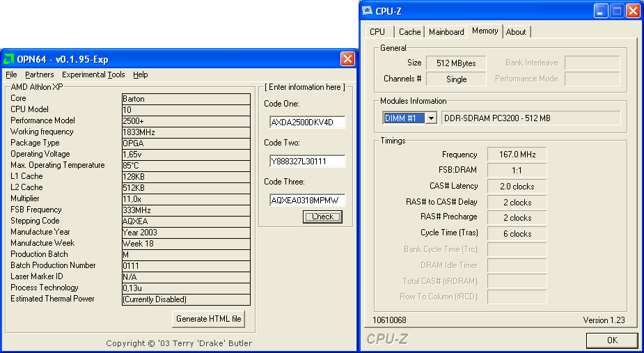The image size is (644, 353).
Task: Click the CPU Model value '10'
Action: (186, 110)
